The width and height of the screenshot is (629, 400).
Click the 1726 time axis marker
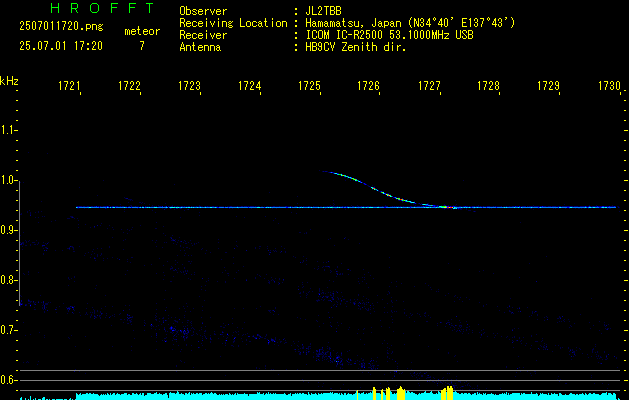pos(368,86)
